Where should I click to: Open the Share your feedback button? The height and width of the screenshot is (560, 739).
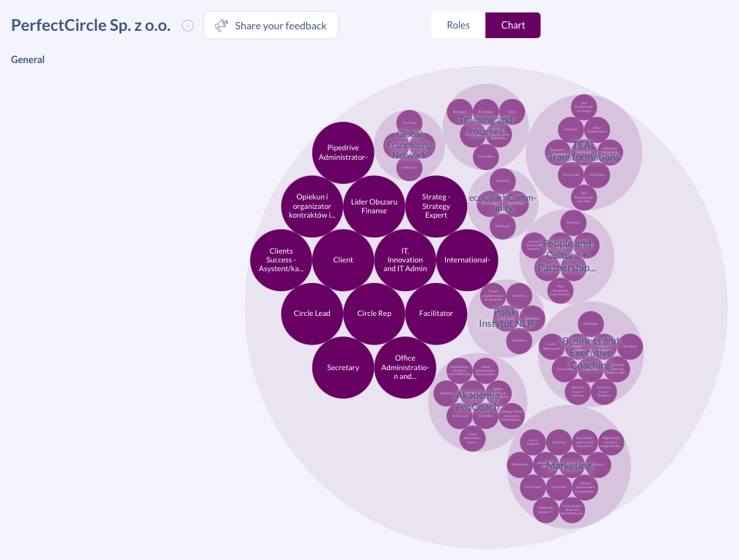[271, 26]
